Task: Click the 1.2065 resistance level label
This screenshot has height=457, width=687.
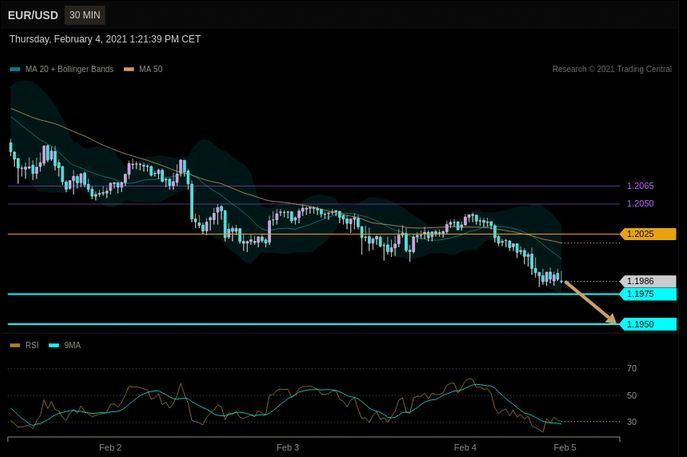Action: (640, 186)
